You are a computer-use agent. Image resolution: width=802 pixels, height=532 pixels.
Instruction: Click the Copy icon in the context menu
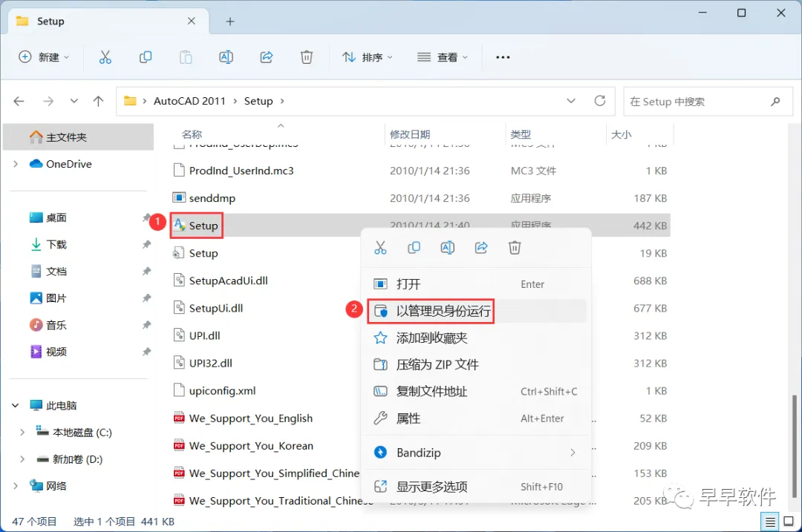414,248
